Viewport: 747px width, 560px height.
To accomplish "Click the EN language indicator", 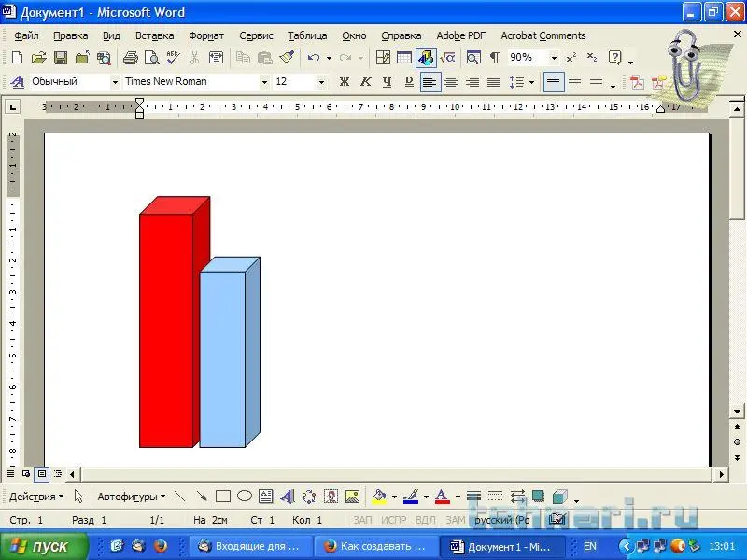I will pyautogui.click(x=590, y=546).
